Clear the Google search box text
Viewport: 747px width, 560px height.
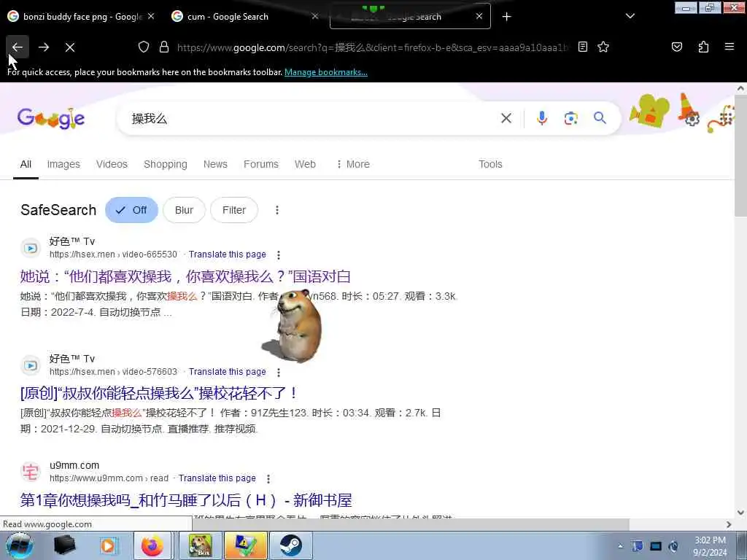506,118
